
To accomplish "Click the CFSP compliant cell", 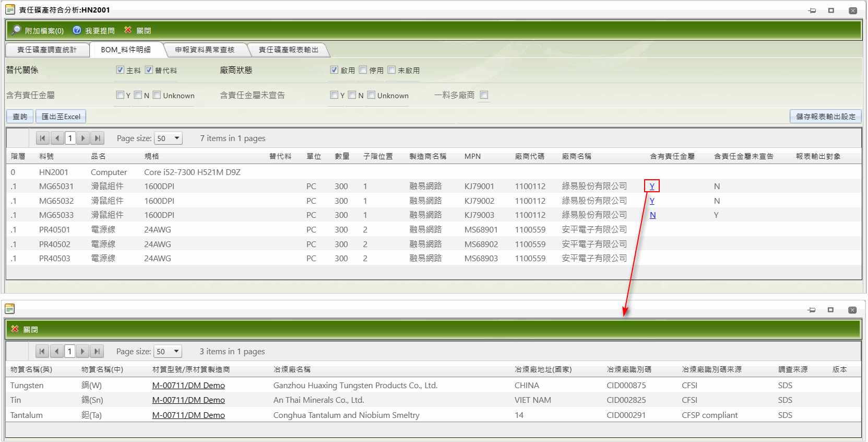I will coord(709,415).
